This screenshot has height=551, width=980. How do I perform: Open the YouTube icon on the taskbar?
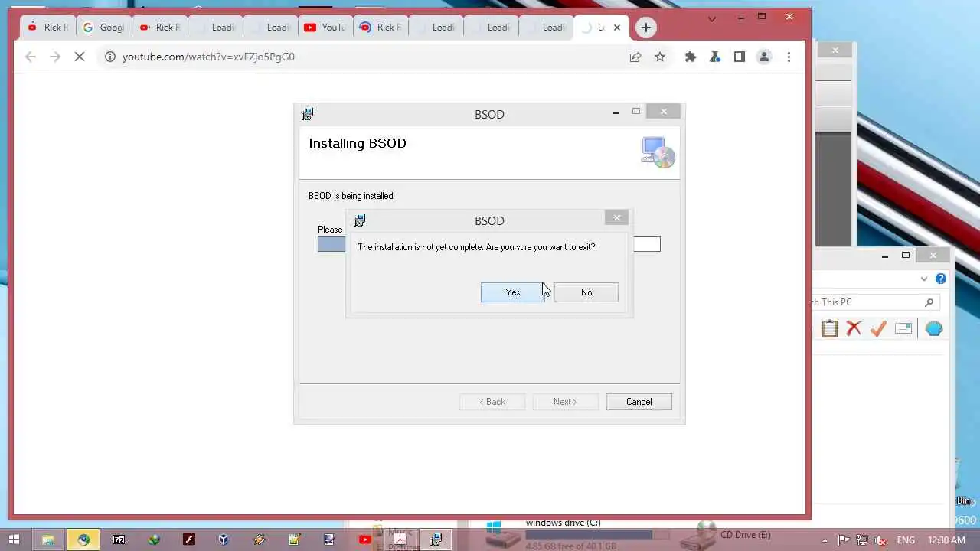(365, 540)
